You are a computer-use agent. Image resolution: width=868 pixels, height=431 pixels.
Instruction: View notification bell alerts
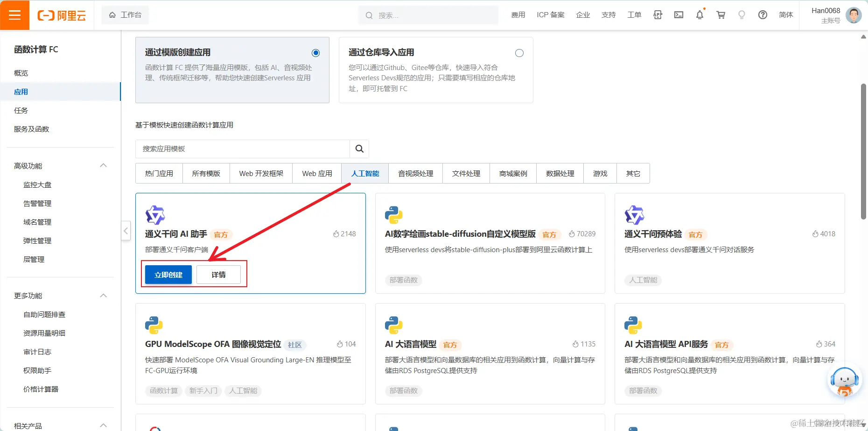click(x=700, y=15)
